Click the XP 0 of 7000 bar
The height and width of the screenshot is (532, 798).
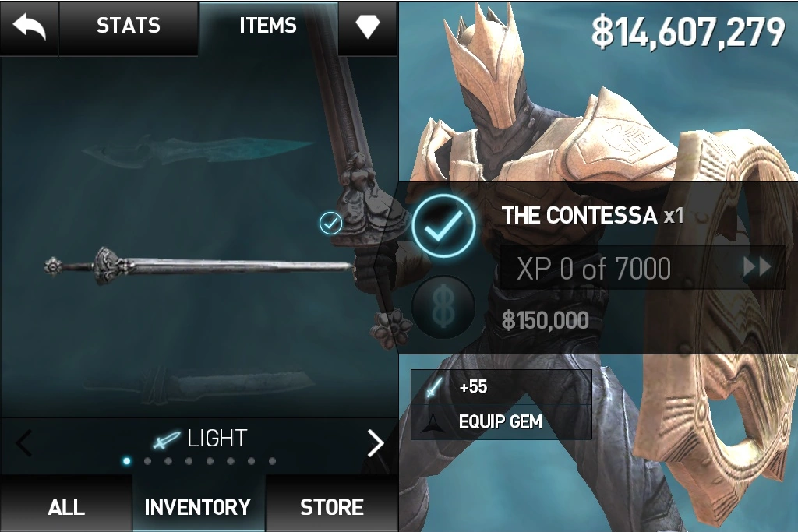(x=642, y=267)
